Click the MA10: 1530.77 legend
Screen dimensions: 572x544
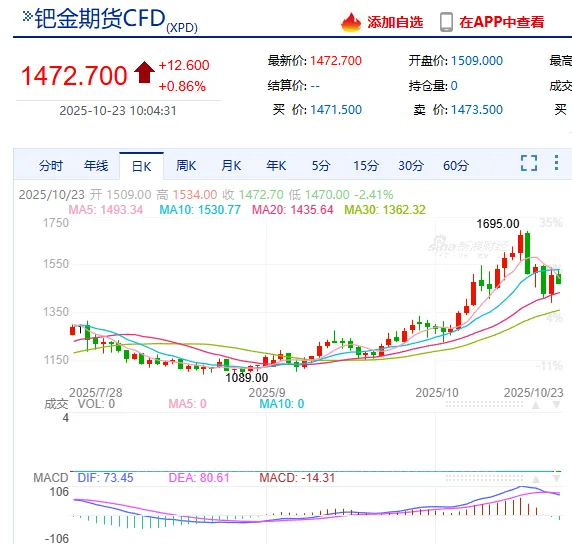(200, 210)
